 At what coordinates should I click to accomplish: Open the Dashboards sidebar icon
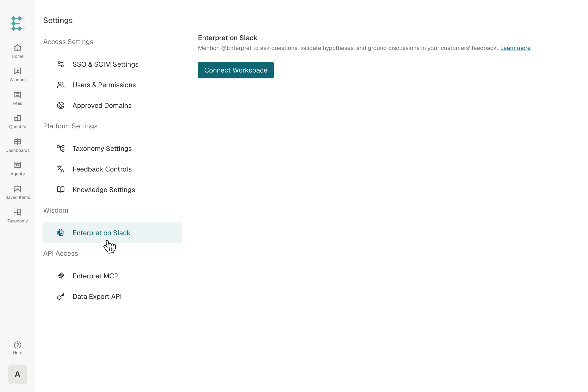(17, 142)
